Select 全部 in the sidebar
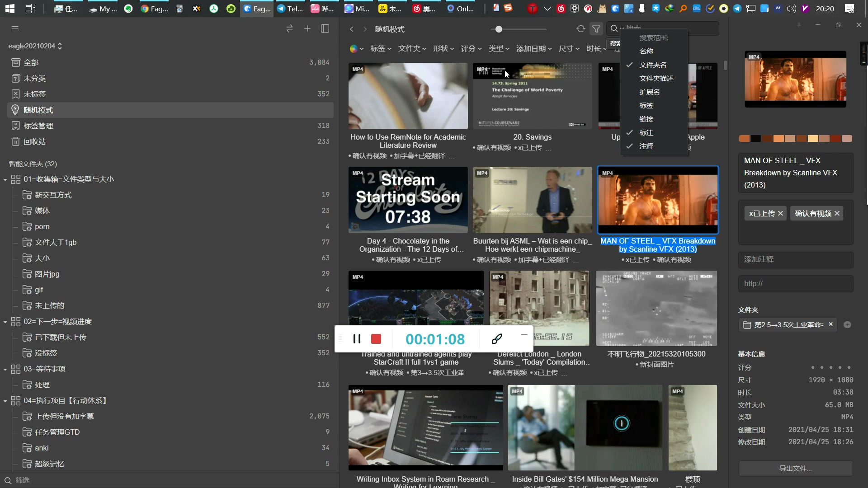868x488 pixels. coord(170,62)
